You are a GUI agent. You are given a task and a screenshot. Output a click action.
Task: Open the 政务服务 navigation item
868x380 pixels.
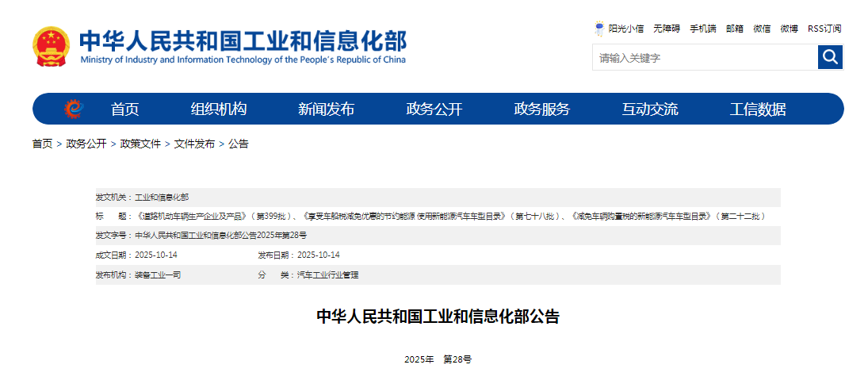[541, 109]
